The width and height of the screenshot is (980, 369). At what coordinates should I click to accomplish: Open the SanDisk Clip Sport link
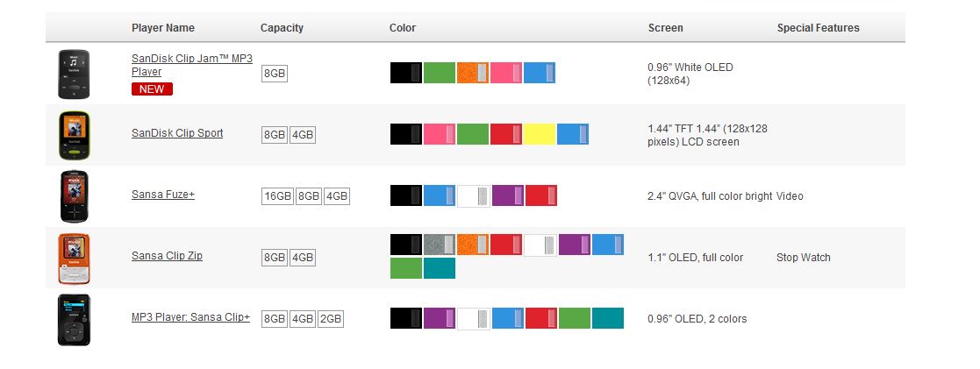(177, 133)
